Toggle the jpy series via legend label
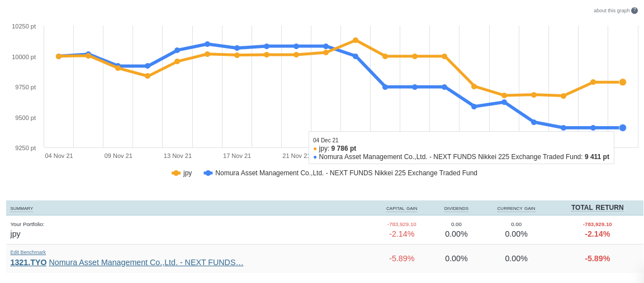Screen dimensions: 644x283 click(187, 173)
